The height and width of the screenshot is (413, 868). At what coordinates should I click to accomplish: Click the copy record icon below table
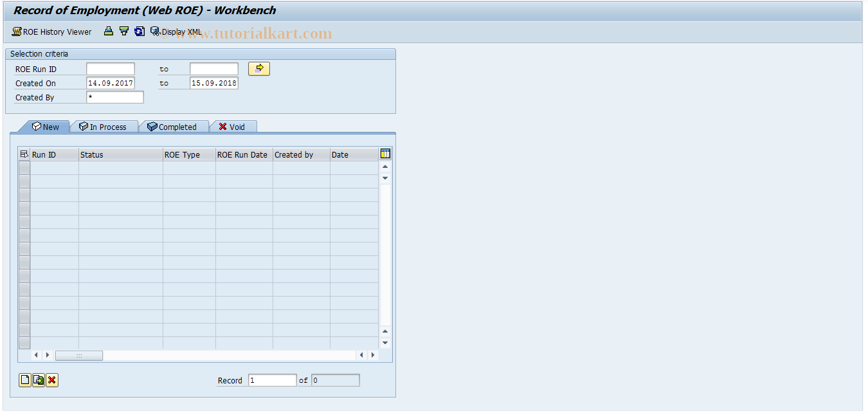[x=39, y=380]
